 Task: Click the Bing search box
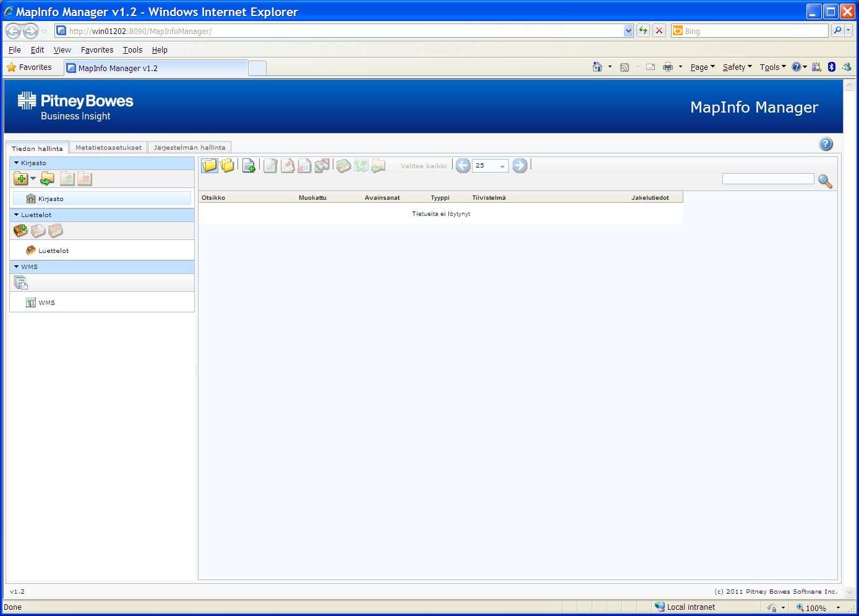click(750, 31)
